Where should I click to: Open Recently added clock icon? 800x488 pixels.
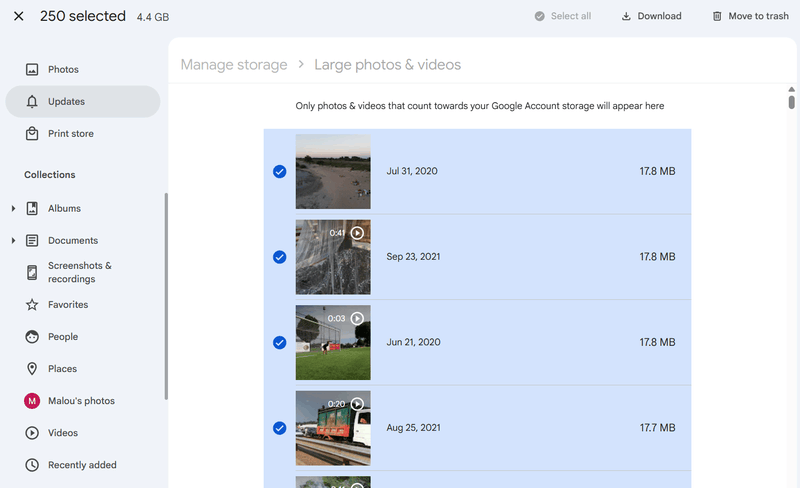click(x=32, y=465)
